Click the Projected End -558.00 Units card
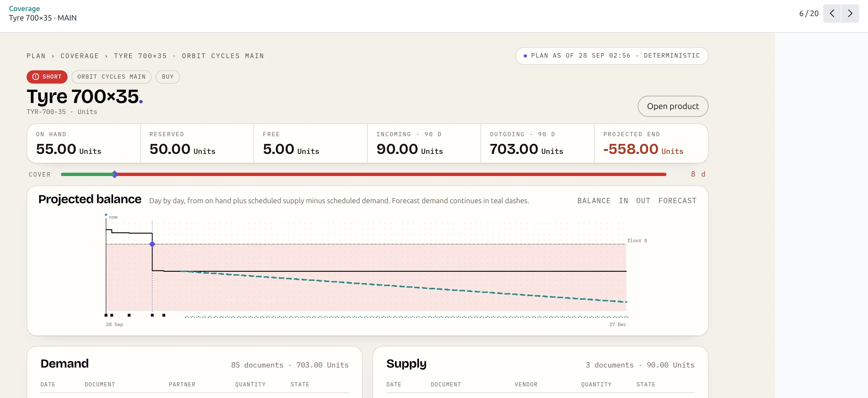Screen dimensions: 868x398 [x=651, y=144]
